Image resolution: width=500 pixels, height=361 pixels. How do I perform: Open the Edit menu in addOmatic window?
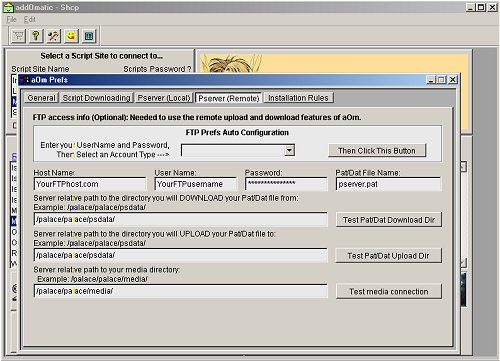[x=29, y=19]
